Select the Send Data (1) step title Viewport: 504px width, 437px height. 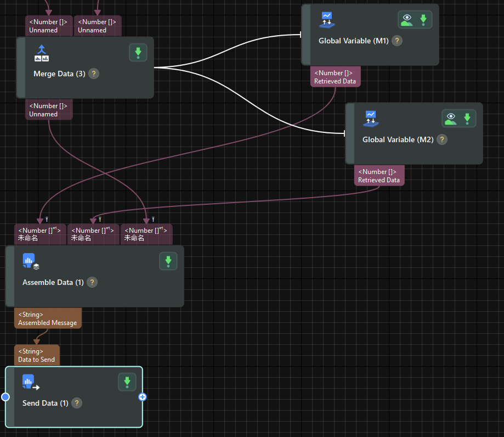coord(45,403)
